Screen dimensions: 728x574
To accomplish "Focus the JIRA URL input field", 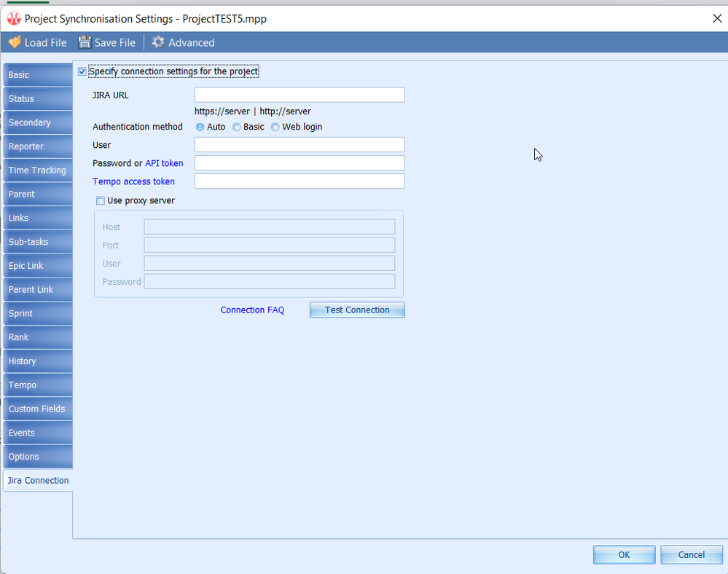I will tap(300, 95).
